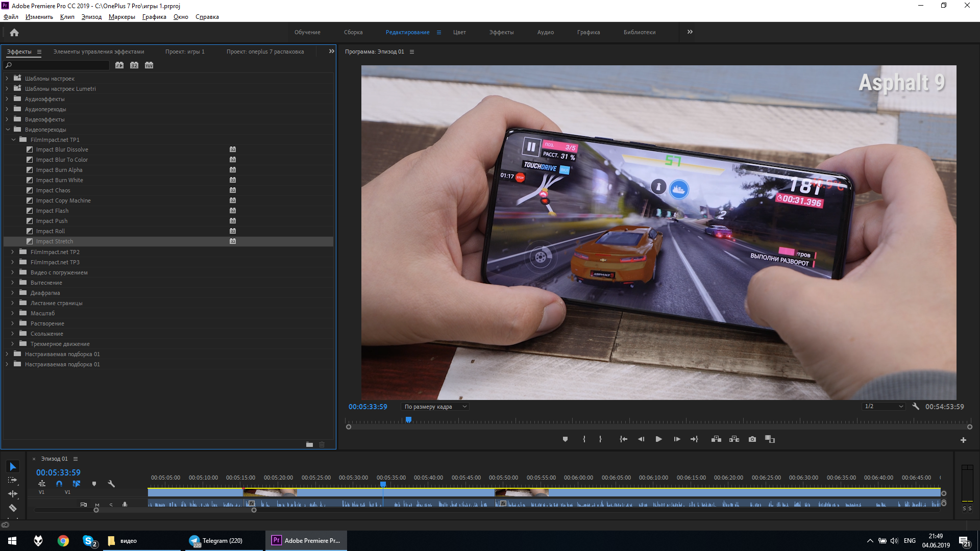
Task: Select the Selection tool in timeline toolbar
Action: (13, 466)
